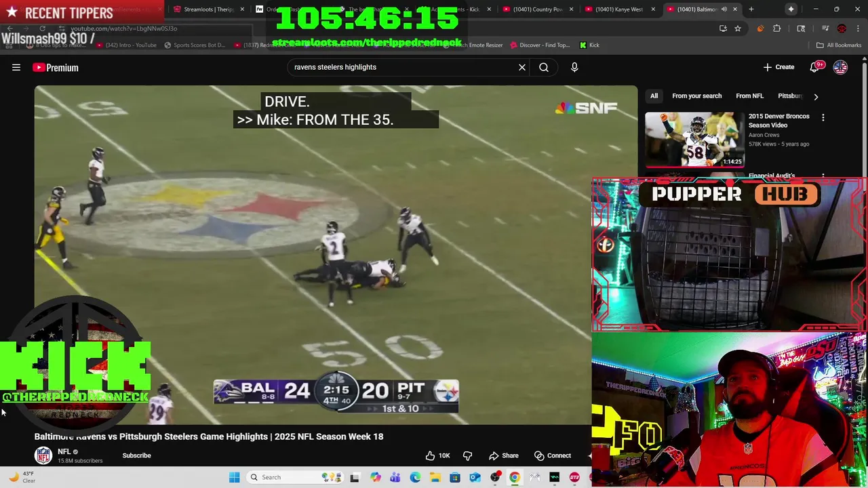Run search with the magnifier button
Screen dimensions: 868x488
[x=544, y=67]
